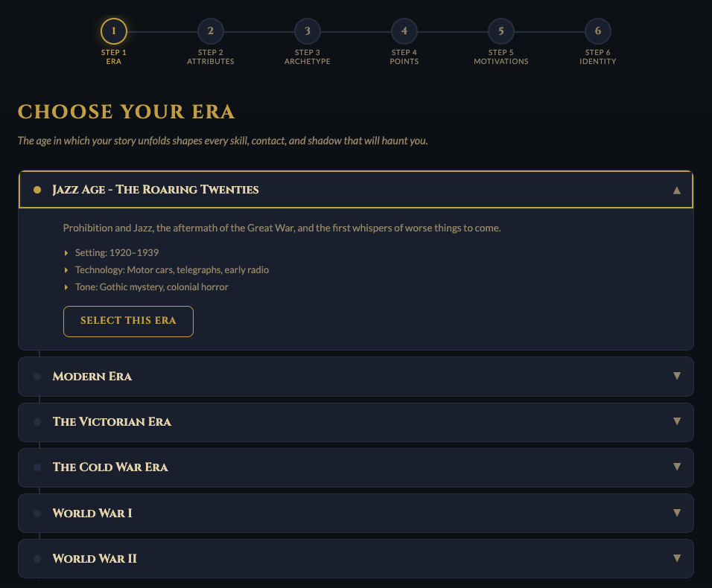Screen dimensions: 712x588
Task: Navigate to step 6 Identity circle
Action: [x=598, y=31]
